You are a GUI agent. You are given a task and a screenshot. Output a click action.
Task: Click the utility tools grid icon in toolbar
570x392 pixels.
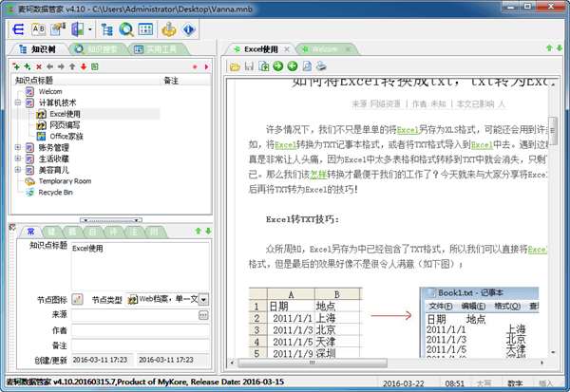tap(145, 29)
